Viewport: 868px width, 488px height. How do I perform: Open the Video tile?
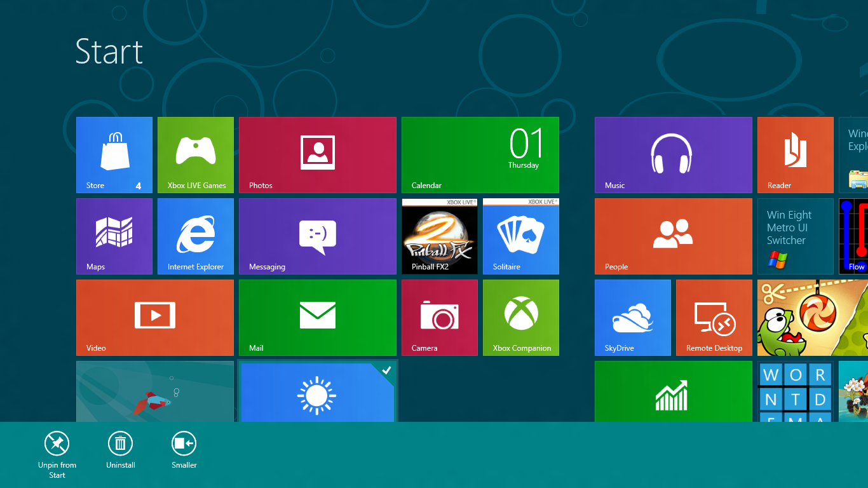pos(155,318)
